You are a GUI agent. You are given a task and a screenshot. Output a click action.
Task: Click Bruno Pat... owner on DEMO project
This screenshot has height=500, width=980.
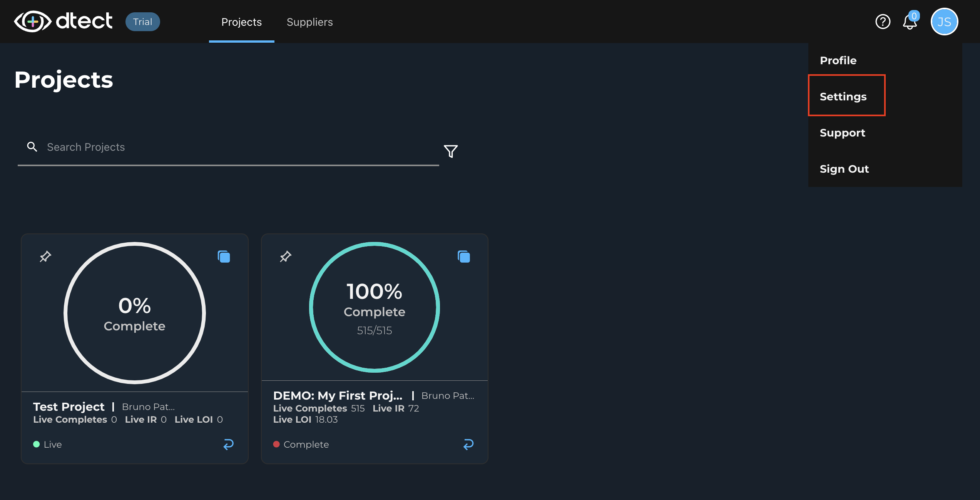click(x=448, y=395)
